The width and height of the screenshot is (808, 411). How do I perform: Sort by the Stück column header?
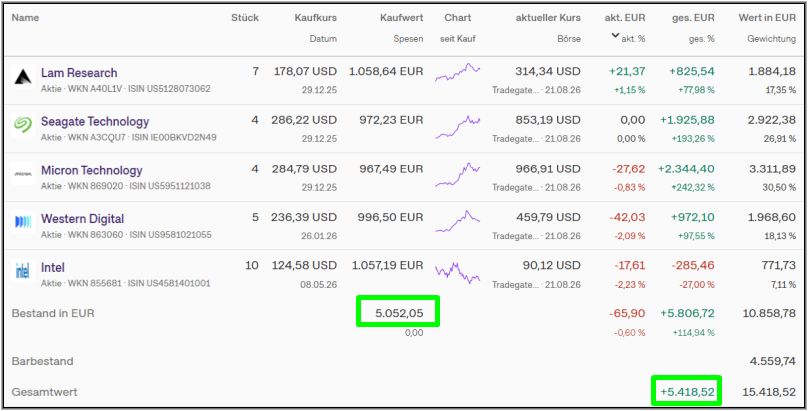coord(245,18)
